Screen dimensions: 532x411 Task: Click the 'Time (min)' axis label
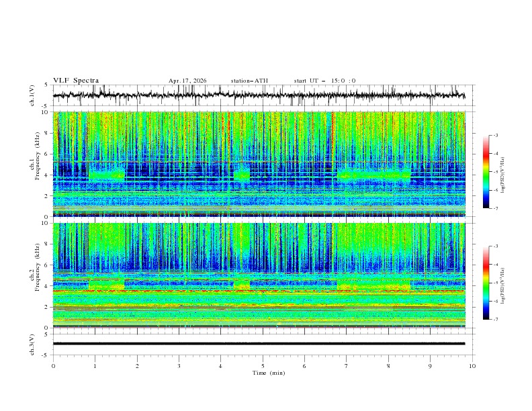click(x=269, y=373)
